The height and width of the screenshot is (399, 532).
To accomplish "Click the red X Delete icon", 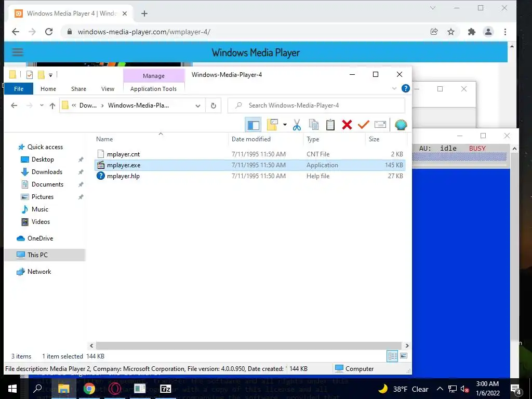I will click(347, 125).
